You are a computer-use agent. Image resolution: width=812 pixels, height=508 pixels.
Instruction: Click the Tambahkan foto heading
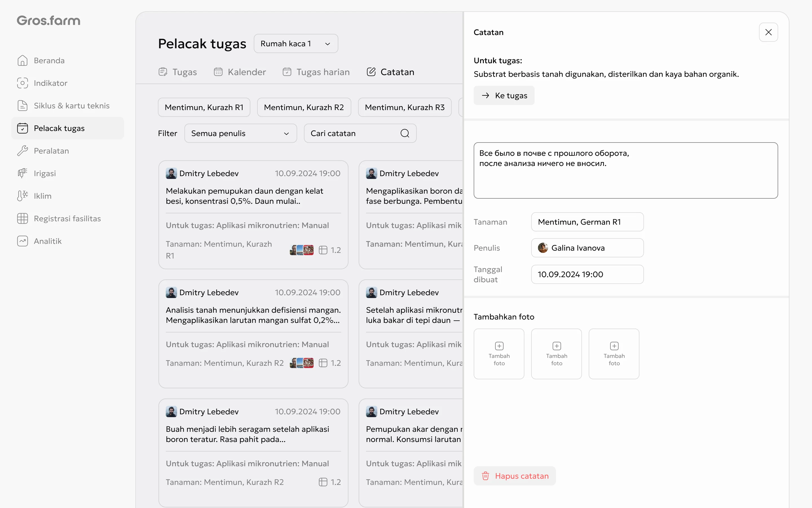click(x=504, y=316)
